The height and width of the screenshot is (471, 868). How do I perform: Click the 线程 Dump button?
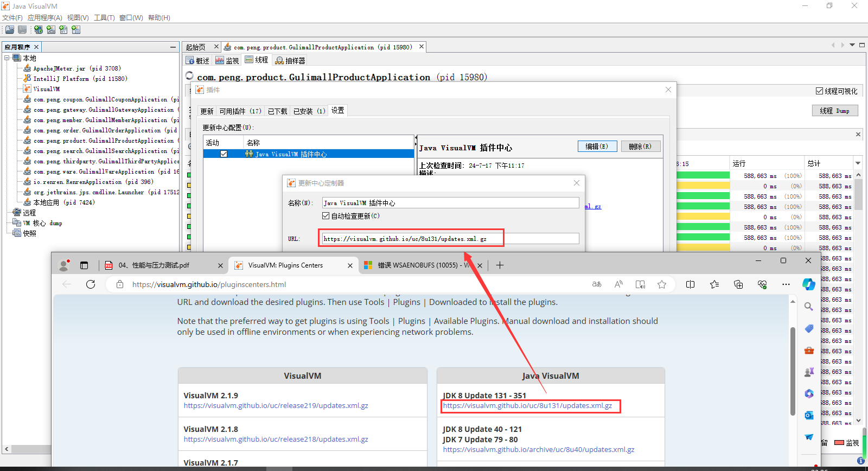pyautogui.click(x=835, y=111)
